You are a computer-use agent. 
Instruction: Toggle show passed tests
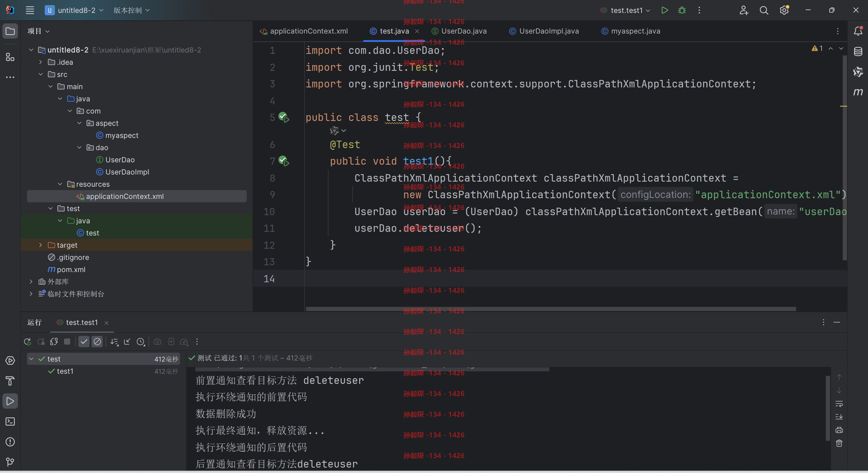(x=84, y=342)
